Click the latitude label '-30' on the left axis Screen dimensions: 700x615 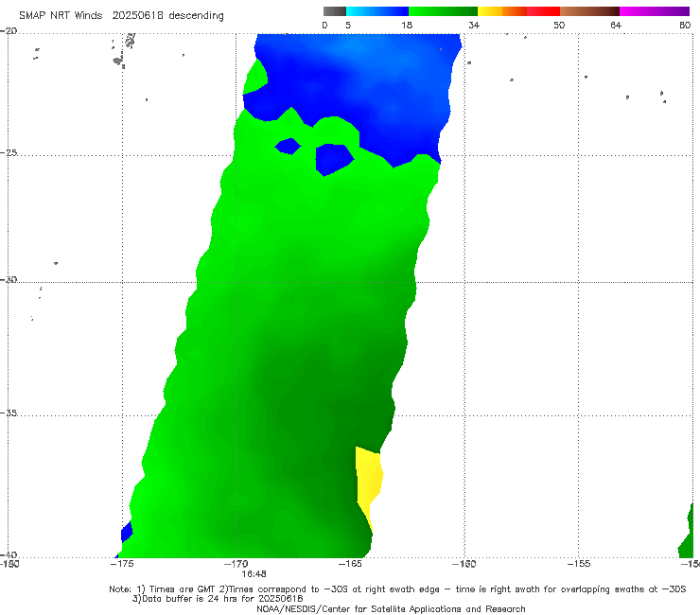coord(9,279)
